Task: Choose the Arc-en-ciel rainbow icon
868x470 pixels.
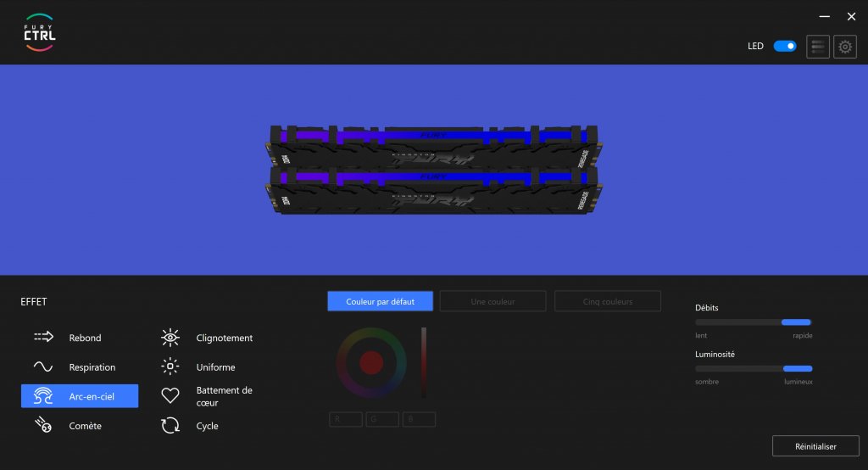Action: coord(43,396)
